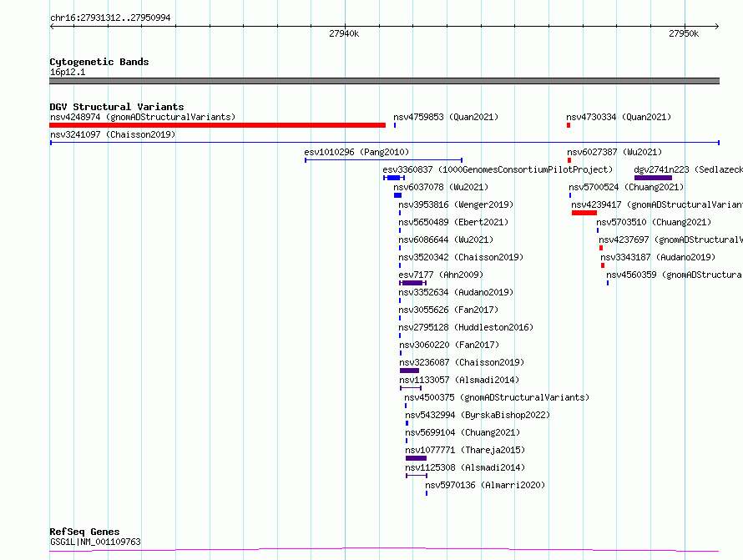
Task: Click the red nsv4248974 gnomAD variant bar
Action: tap(218, 125)
